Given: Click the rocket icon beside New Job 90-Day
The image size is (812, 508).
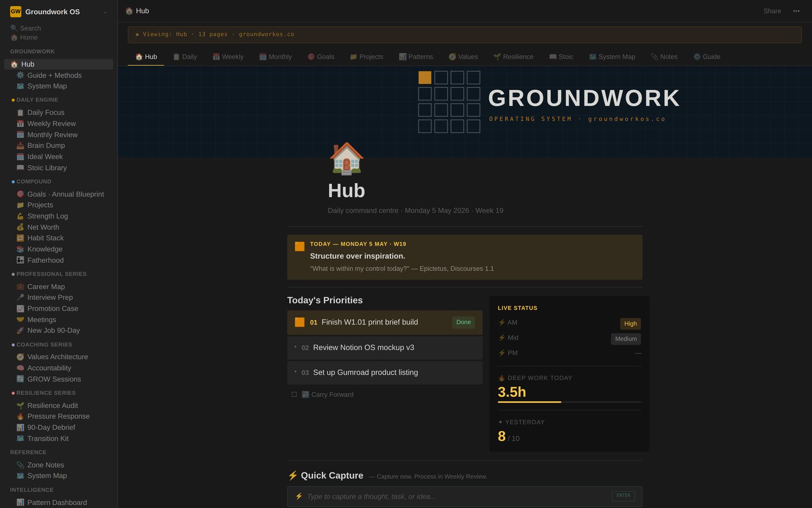Looking at the screenshot, I should [x=20, y=330].
